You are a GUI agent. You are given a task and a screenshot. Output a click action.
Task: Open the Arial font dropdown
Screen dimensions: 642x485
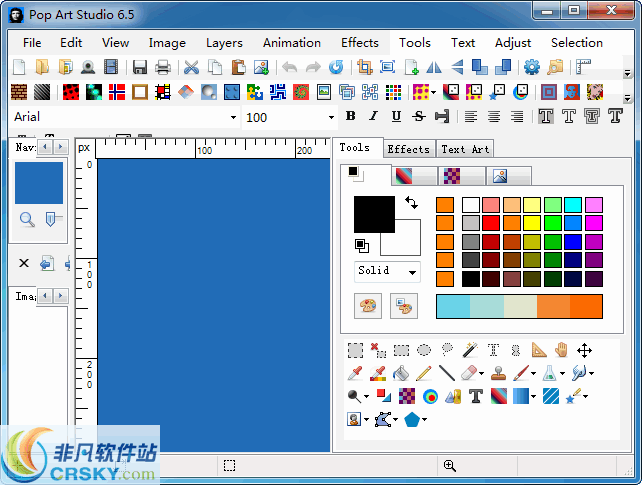pos(233,117)
